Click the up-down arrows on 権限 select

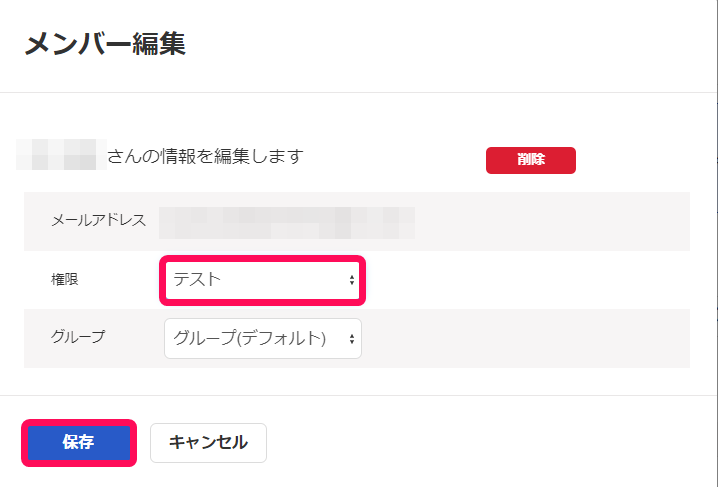coord(352,280)
